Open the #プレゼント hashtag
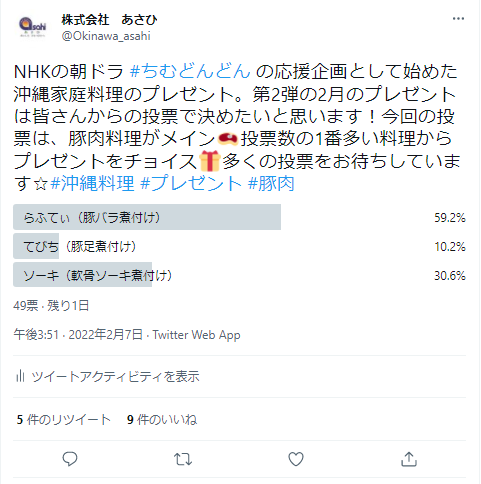The image size is (481, 484). [x=191, y=183]
